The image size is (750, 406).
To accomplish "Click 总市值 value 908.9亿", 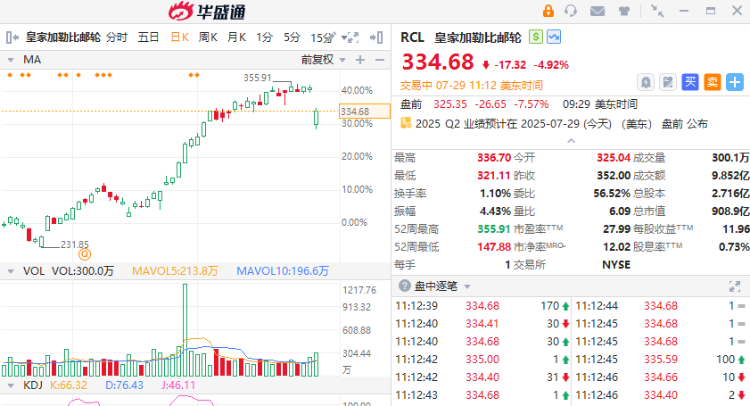I will click(x=730, y=211).
